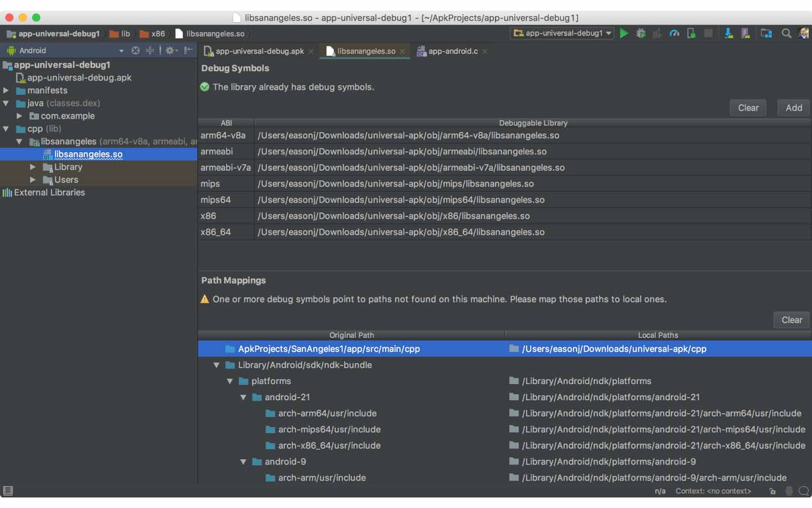Click the project panel settings gear icon
Viewport: 812px width, 508px height.
170,50
